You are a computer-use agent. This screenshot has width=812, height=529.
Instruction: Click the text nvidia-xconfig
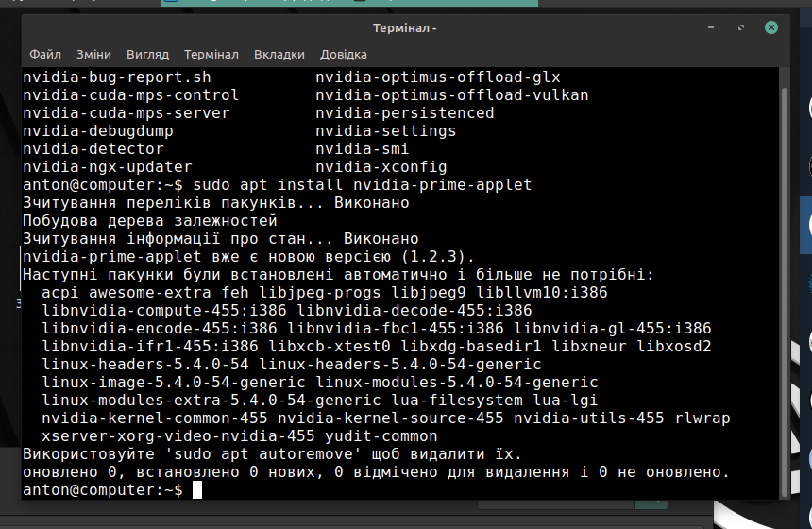381,167
